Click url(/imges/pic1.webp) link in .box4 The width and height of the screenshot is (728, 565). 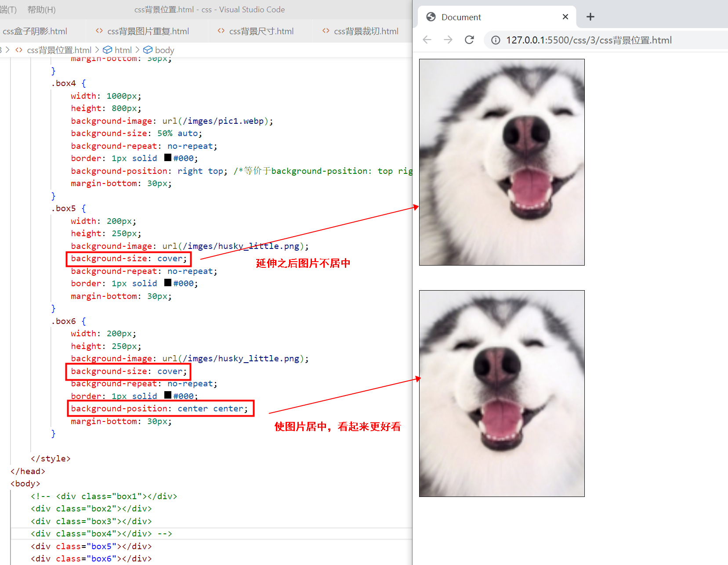coord(217,121)
